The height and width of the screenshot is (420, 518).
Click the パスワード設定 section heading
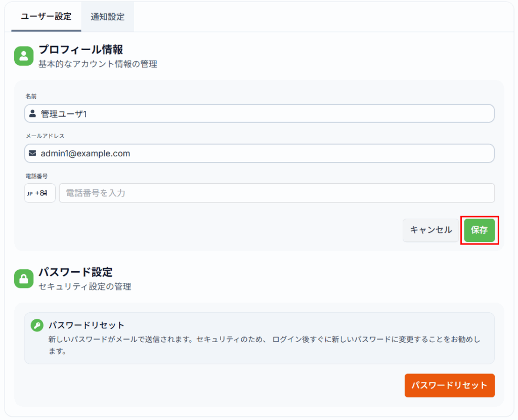tap(75, 272)
